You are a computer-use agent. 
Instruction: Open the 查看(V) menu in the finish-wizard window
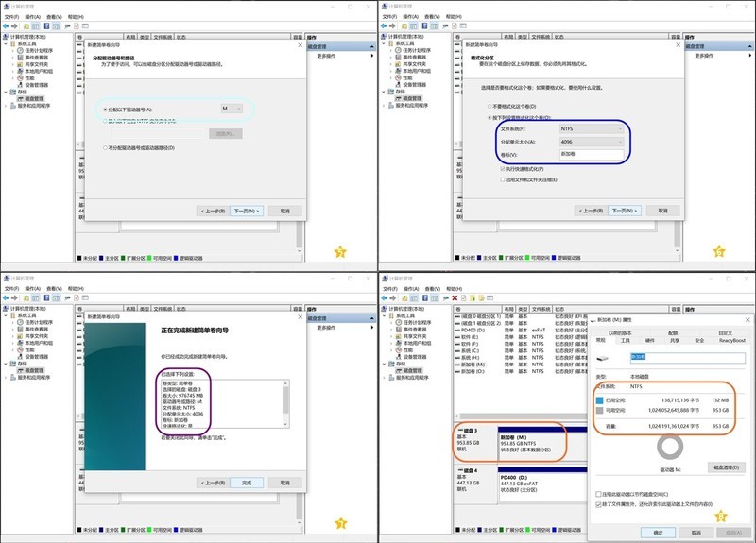point(54,289)
